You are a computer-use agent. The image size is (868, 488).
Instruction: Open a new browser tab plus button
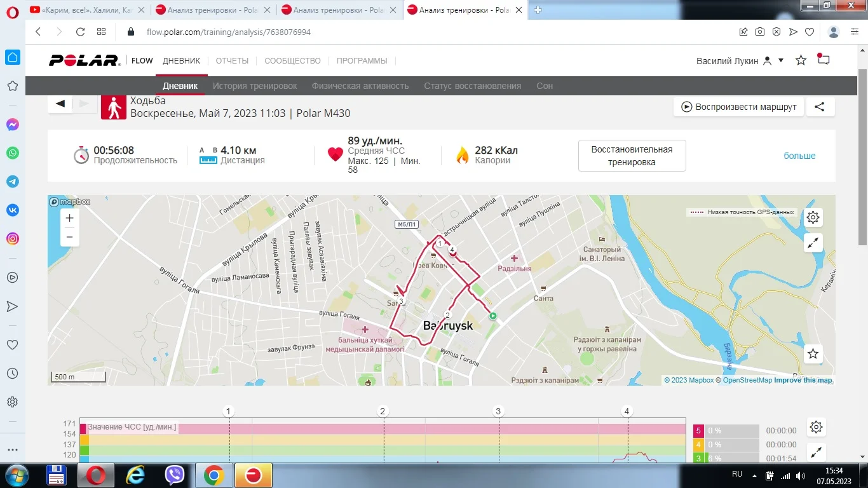tap(538, 10)
